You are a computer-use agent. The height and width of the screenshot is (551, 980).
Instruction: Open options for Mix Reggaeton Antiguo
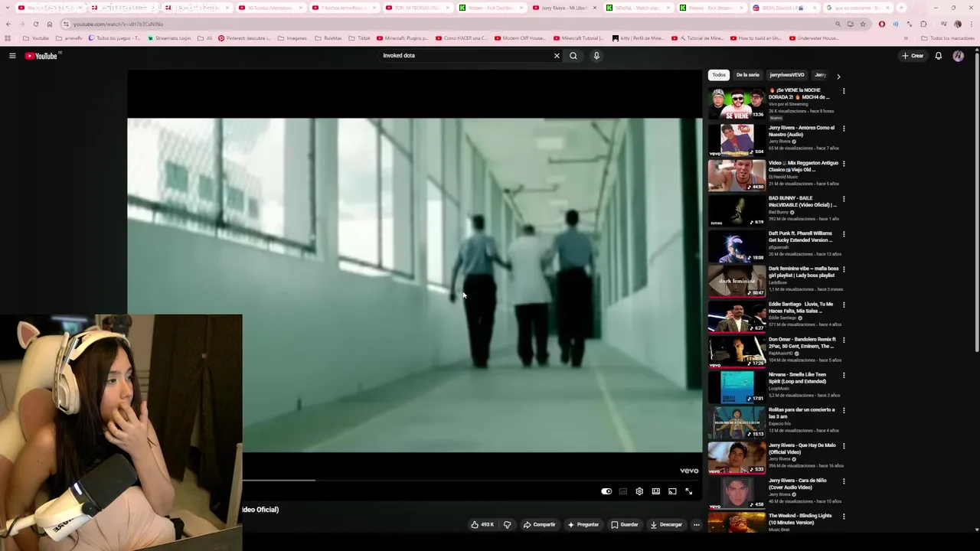pyautogui.click(x=844, y=164)
